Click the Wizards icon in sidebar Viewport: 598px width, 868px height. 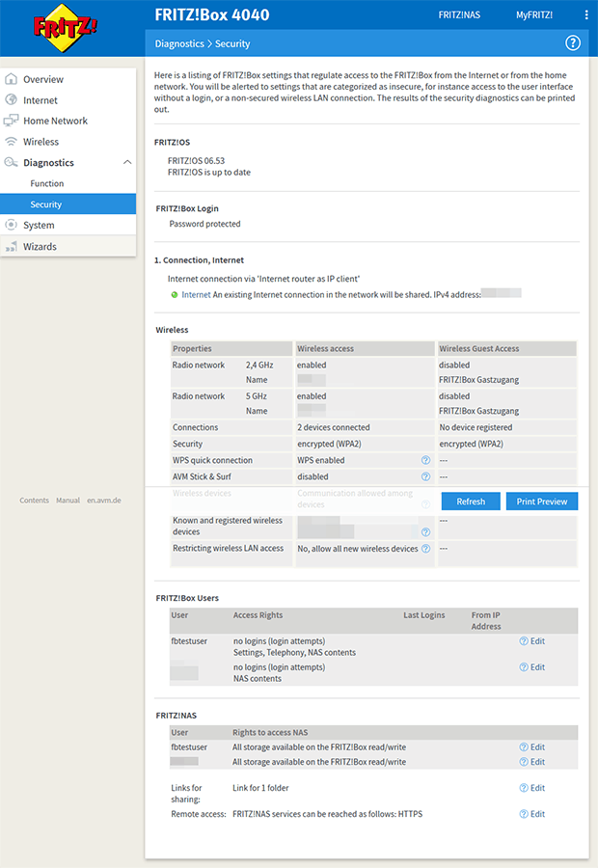pyautogui.click(x=11, y=246)
